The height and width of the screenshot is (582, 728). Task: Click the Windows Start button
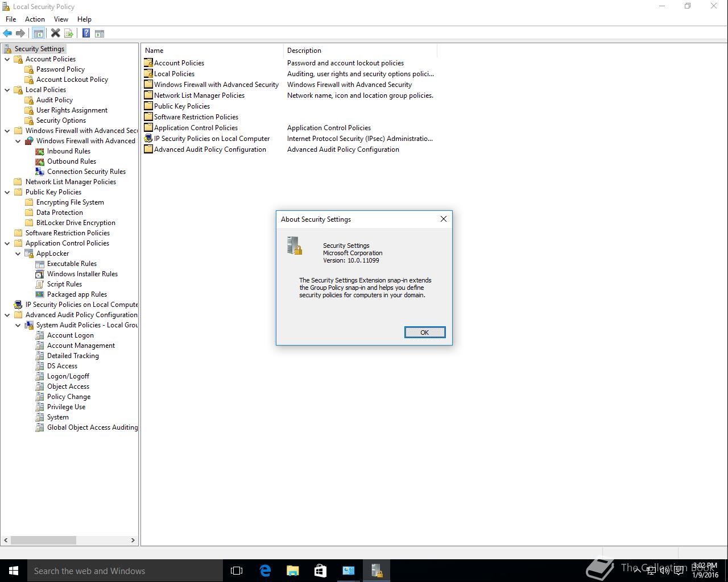[14, 571]
